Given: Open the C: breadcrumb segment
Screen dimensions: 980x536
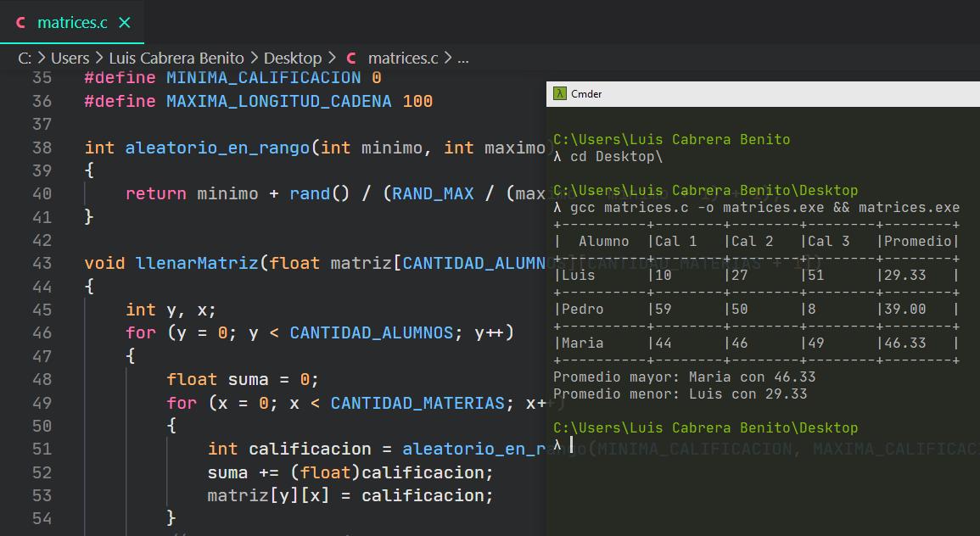Looking at the screenshot, I should click(x=25, y=59).
